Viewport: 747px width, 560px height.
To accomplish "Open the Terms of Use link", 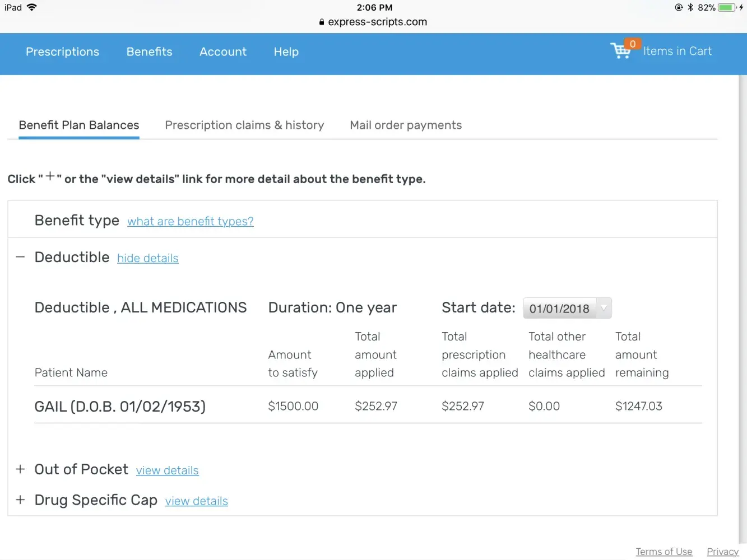I will point(664,552).
